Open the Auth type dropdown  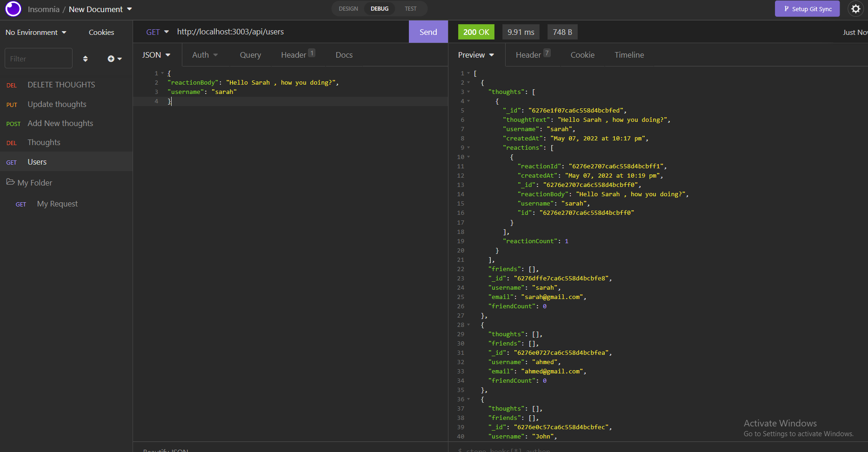tap(205, 55)
